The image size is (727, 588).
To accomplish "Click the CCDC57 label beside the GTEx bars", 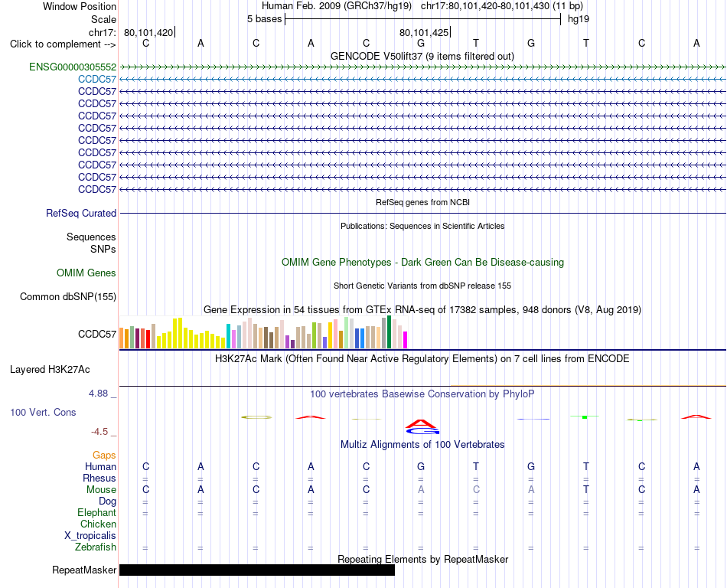I will click(x=97, y=334).
